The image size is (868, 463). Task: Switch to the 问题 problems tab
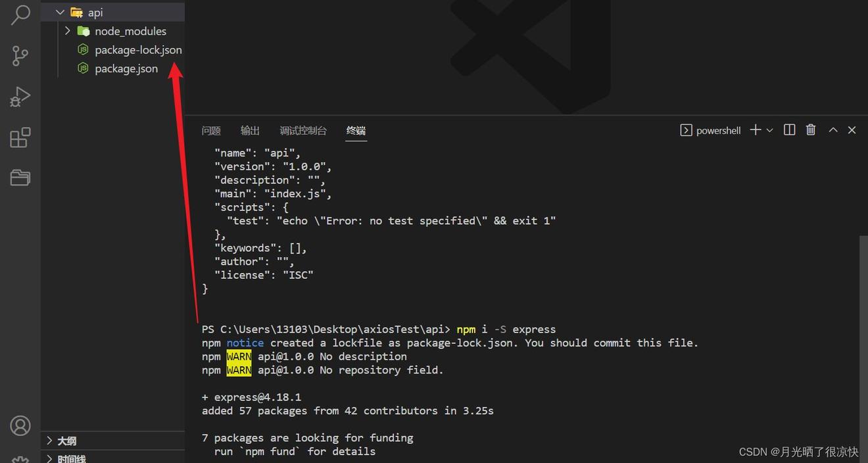click(x=211, y=130)
